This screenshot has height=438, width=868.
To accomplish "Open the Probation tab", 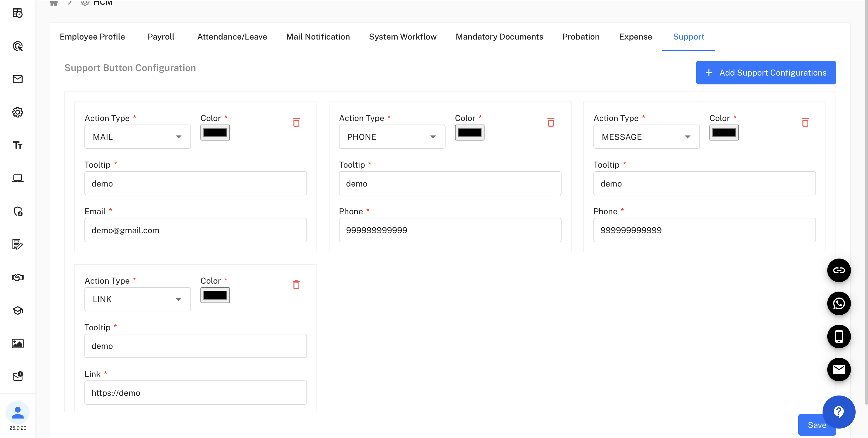I will coord(580,37).
